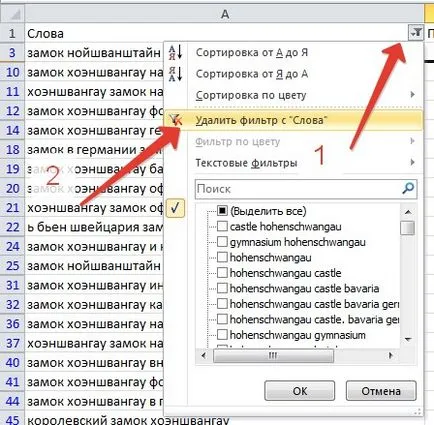Open Текстовые фильтры submenu
This screenshot has width=434, height=425.
point(246,163)
